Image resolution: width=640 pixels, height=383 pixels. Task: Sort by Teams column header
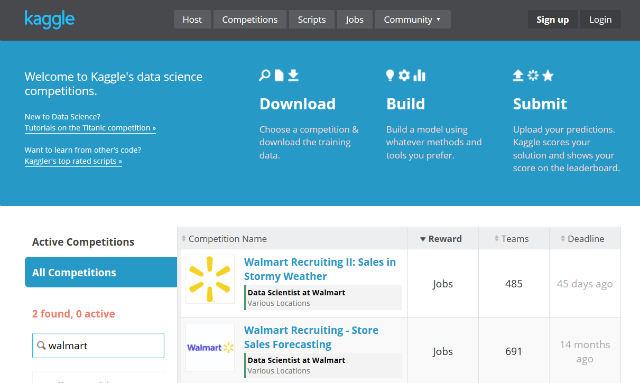(x=514, y=238)
